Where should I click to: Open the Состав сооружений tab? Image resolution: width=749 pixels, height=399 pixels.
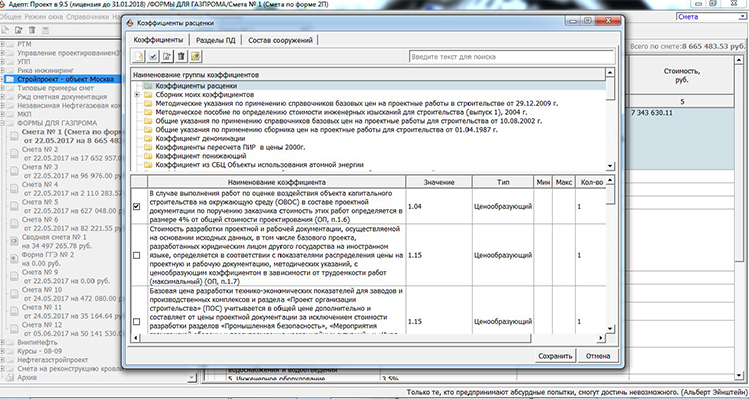(x=280, y=40)
